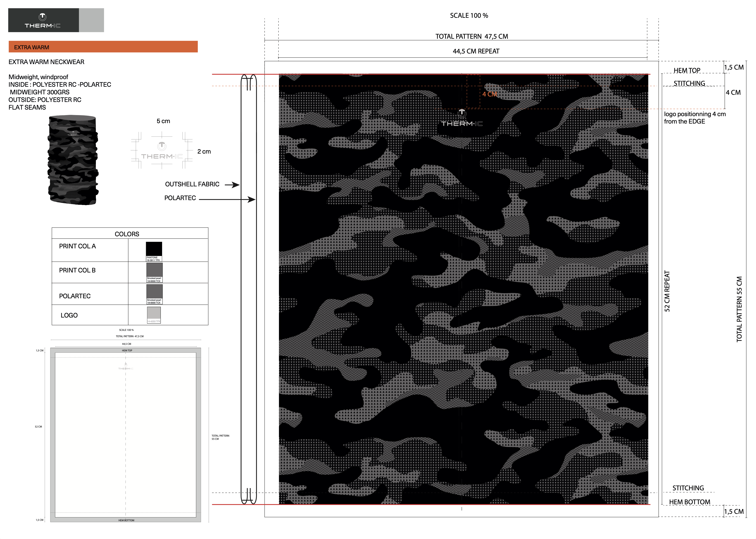Click the HEM TOP label

(x=687, y=70)
